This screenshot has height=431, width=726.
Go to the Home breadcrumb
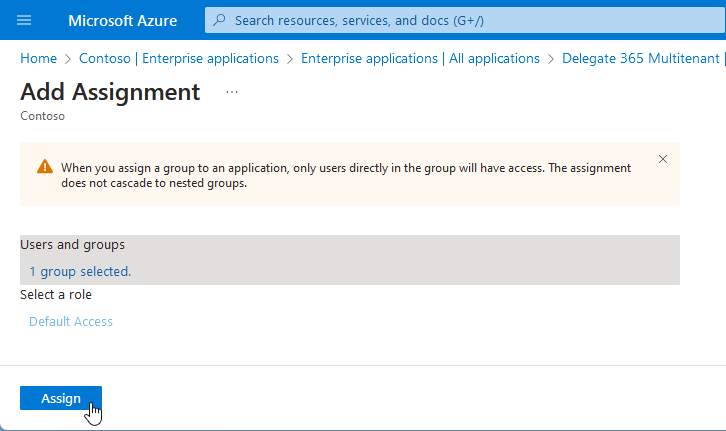(38, 59)
